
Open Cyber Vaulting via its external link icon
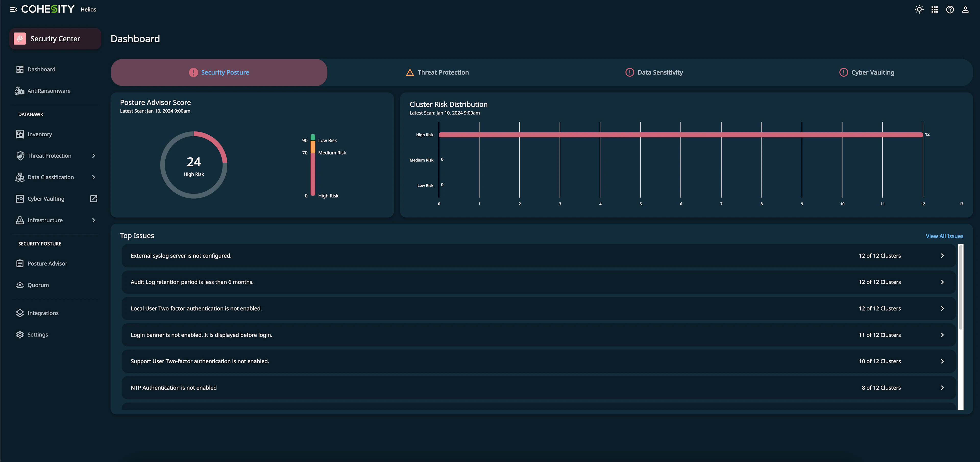tap(93, 198)
